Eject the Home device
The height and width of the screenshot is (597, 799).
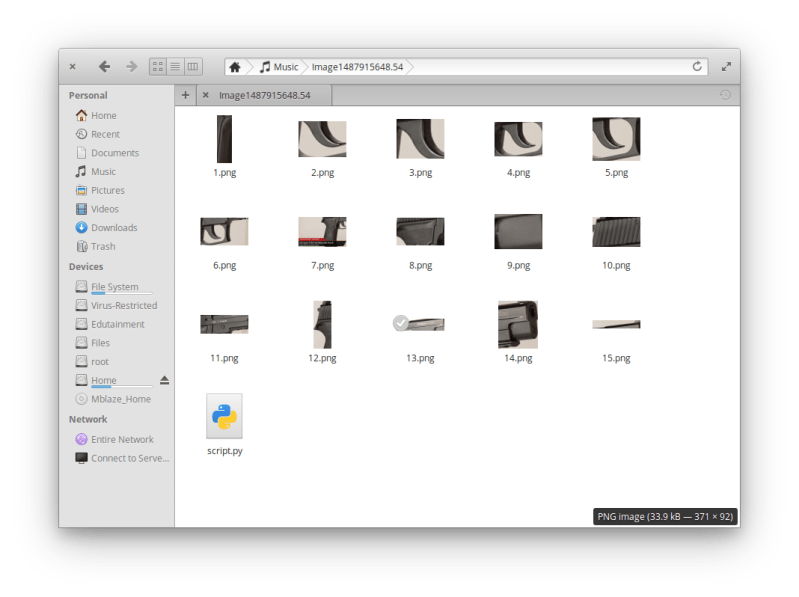(x=164, y=380)
